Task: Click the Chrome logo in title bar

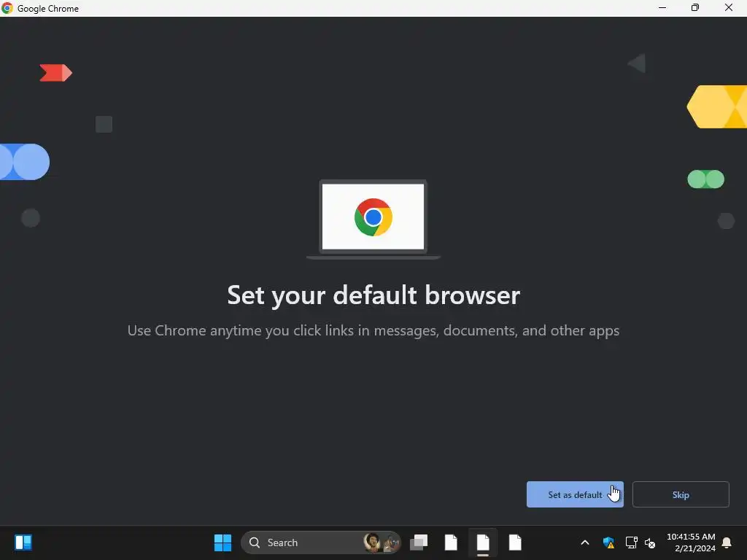Action: click(x=7, y=8)
